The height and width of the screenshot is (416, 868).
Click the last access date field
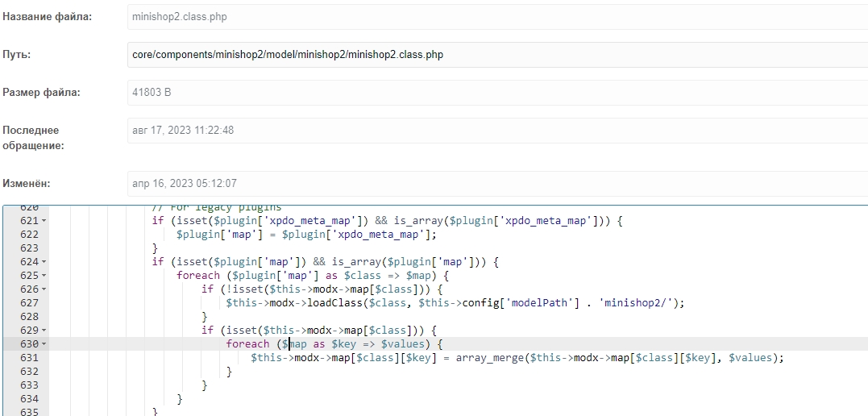coord(496,130)
